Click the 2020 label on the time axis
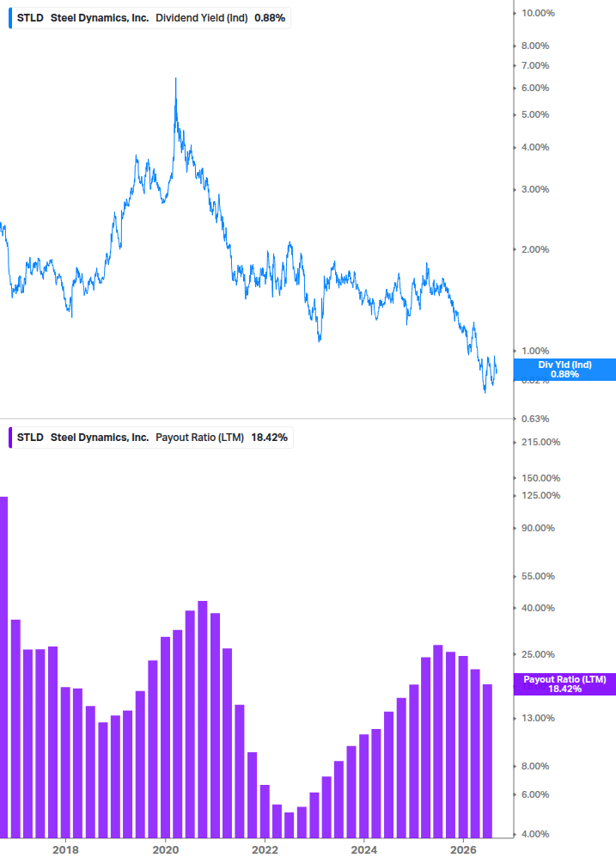Viewport: 616px width, 864px height. pos(165,849)
